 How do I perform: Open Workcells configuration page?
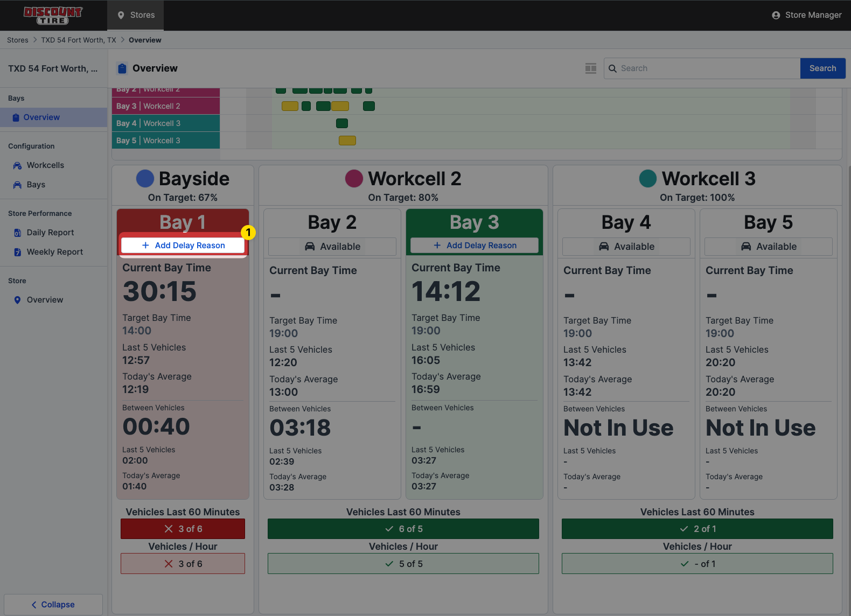coord(45,165)
